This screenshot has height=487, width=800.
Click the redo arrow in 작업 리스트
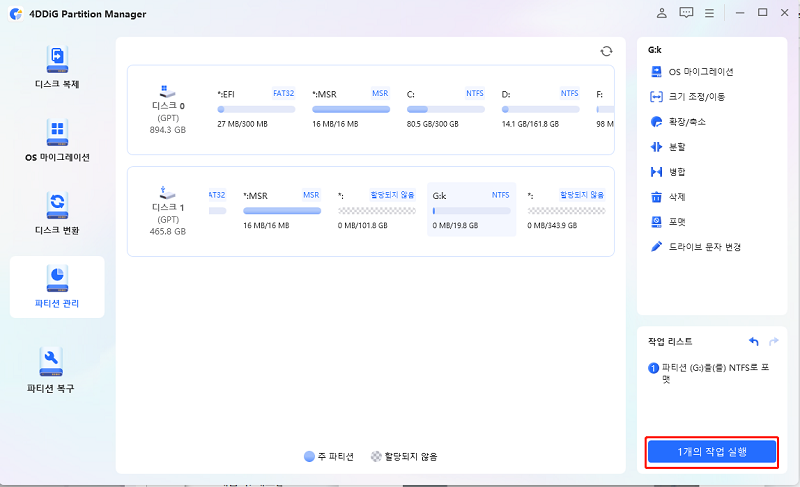coord(773,341)
